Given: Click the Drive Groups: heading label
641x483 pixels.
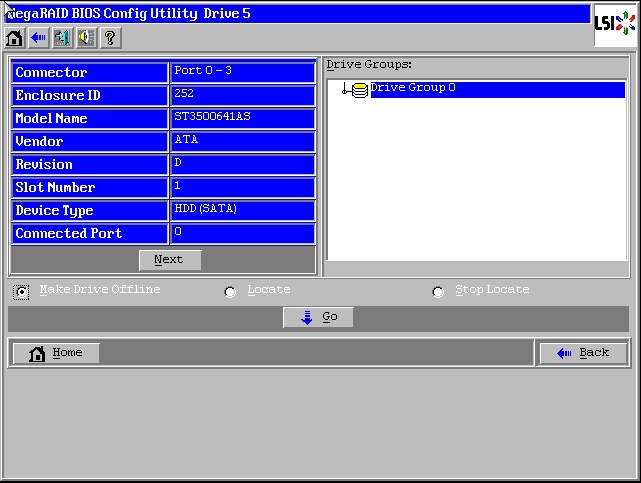Looking at the screenshot, I should point(369,65).
